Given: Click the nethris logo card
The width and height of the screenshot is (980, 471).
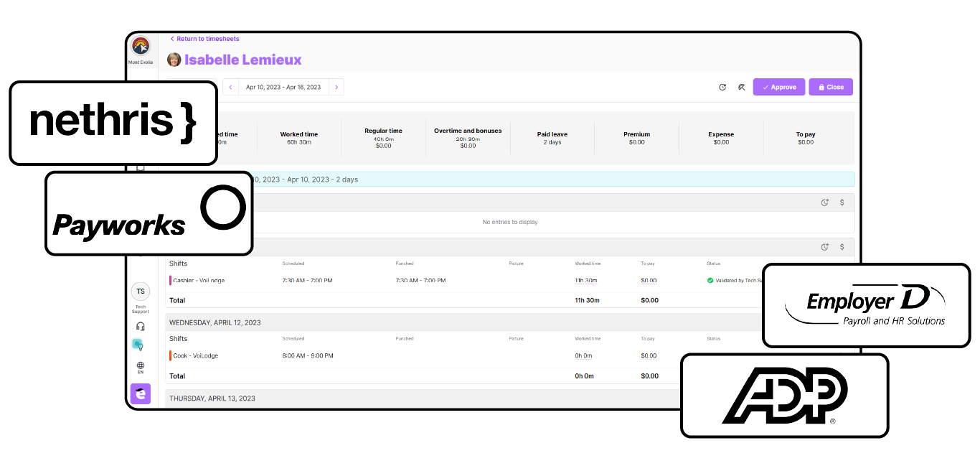Looking at the screenshot, I should (x=113, y=123).
